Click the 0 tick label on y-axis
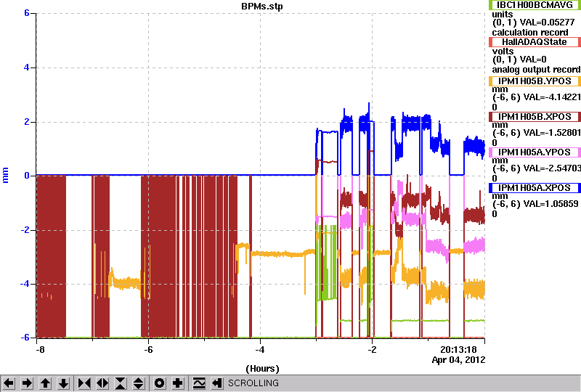581x392 pixels. pos(27,175)
